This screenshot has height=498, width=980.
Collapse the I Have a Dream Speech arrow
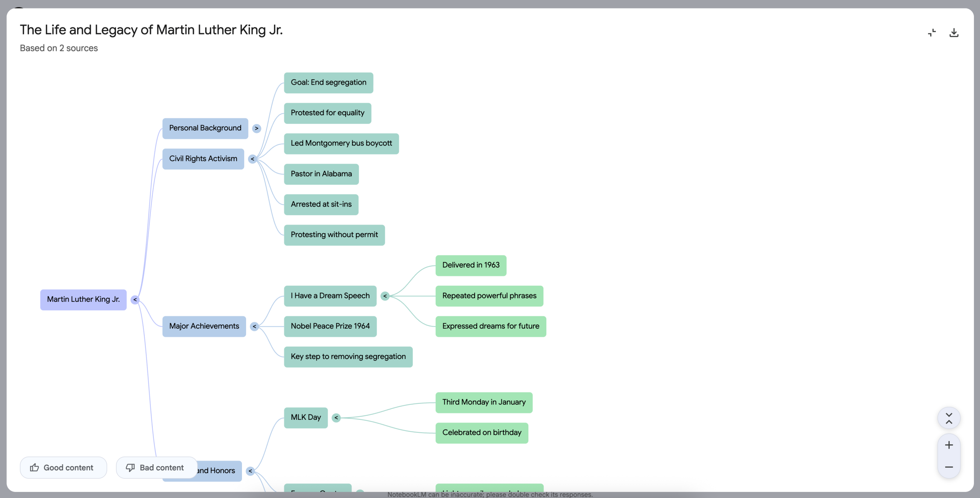click(385, 296)
